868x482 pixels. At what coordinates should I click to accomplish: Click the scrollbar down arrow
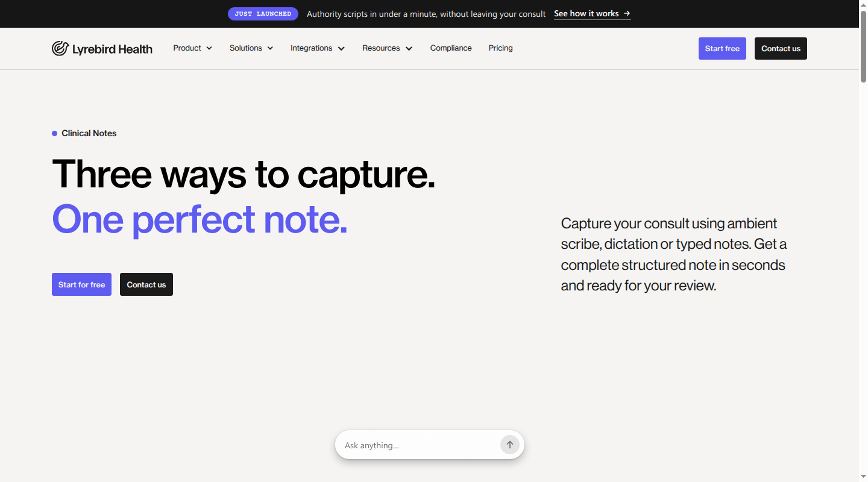[x=863, y=477]
